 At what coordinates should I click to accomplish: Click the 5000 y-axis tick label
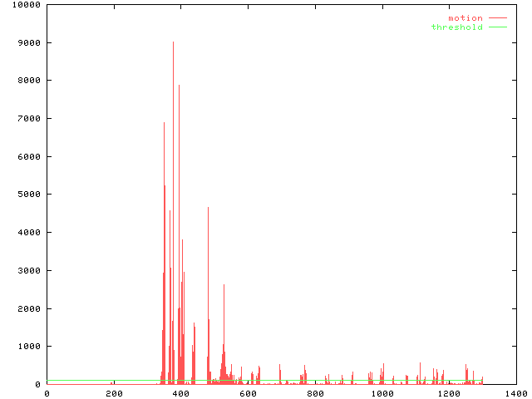tap(26, 195)
